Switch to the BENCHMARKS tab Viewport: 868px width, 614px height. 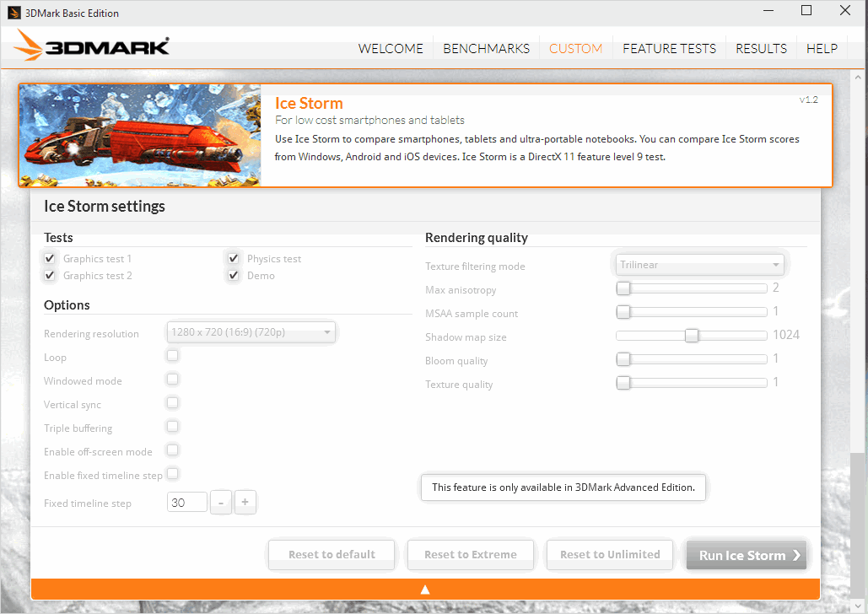tap(486, 49)
